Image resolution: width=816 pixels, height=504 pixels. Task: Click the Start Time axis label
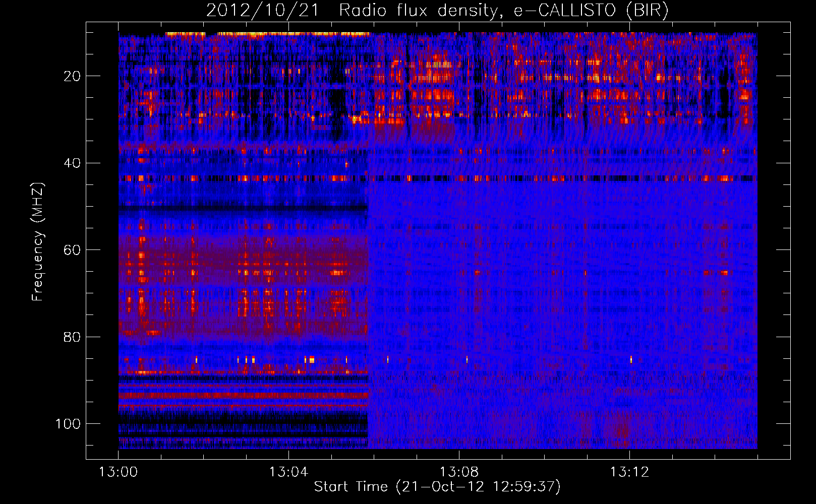(x=437, y=487)
